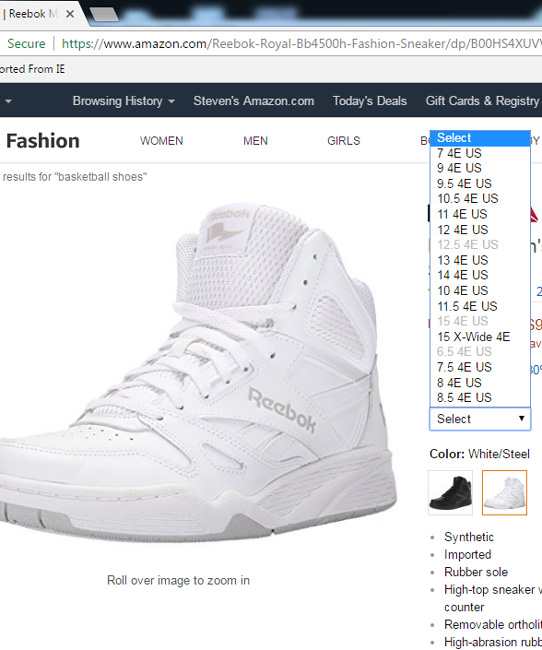This screenshot has width=542, height=650.
Task: Select the black shoe color swatch
Action: click(450, 492)
